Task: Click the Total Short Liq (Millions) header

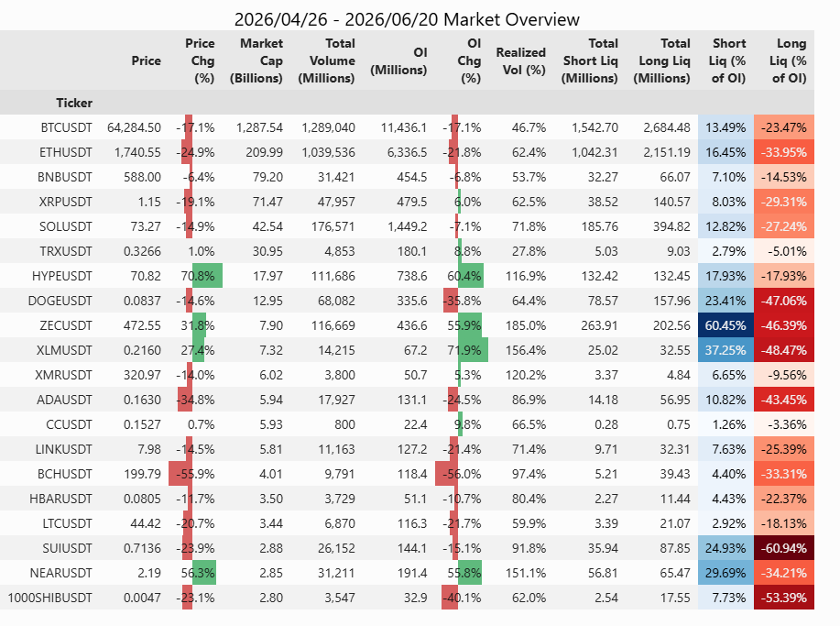Action: tap(589, 60)
